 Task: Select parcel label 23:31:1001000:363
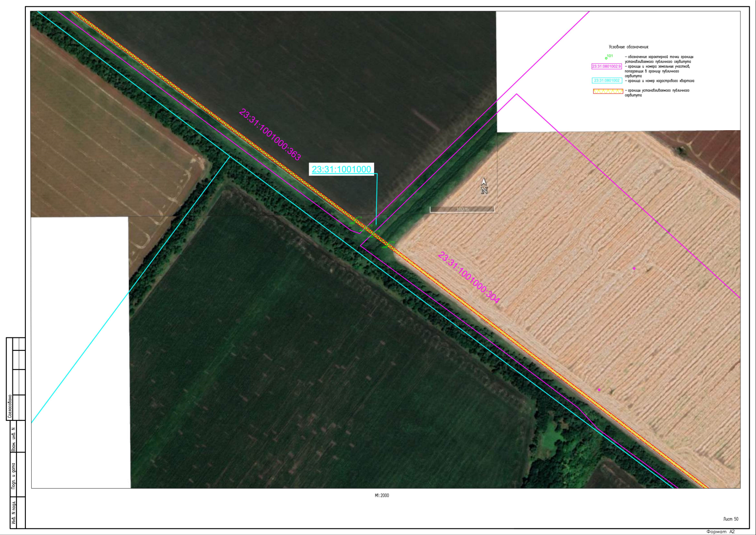point(270,134)
